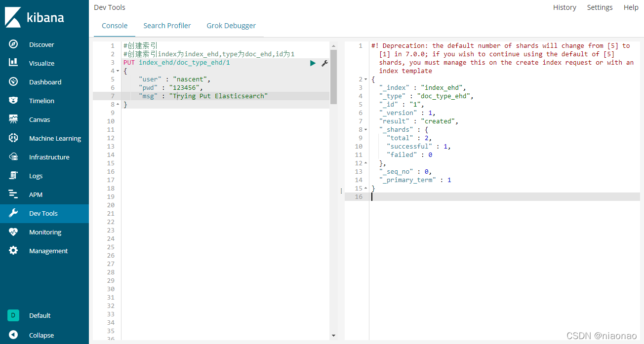Go to Machine Learning page
Viewport: 644px width, 344px height.
pyautogui.click(x=55, y=138)
